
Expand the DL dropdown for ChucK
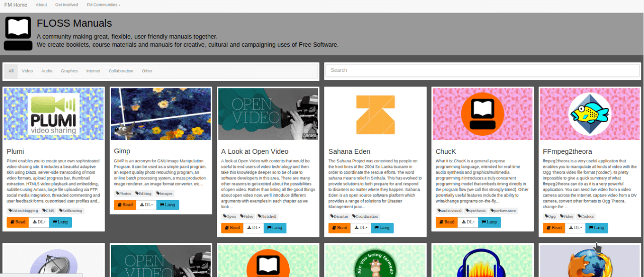467,222
